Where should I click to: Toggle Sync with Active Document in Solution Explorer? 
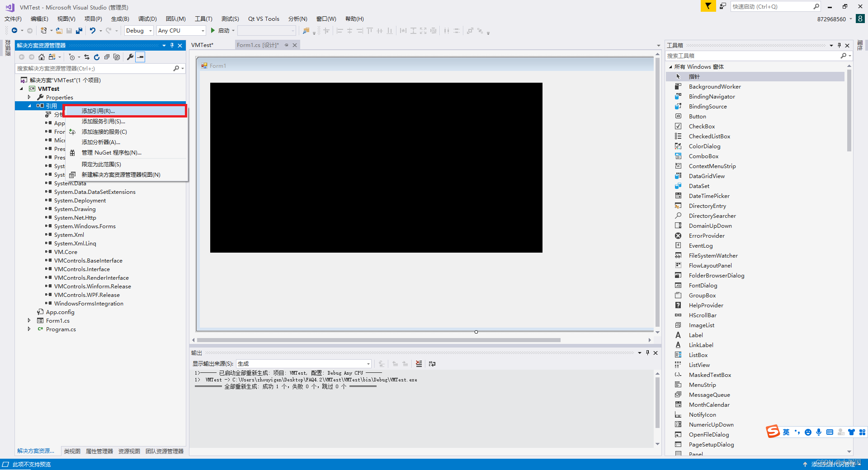click(87, 57)
